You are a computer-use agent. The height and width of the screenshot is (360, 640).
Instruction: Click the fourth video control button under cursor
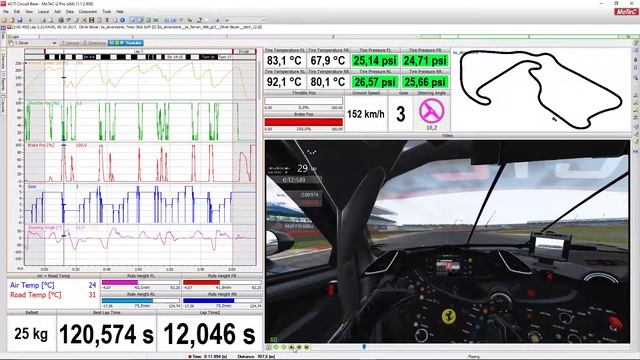pyautogui.click(x=291, y=347)
